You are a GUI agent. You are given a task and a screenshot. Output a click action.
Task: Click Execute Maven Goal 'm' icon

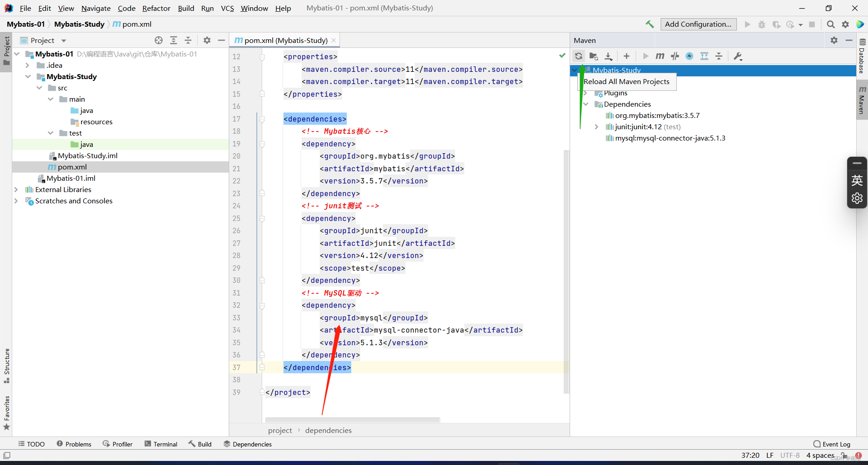pyautogui.click(x=660, y=56)
